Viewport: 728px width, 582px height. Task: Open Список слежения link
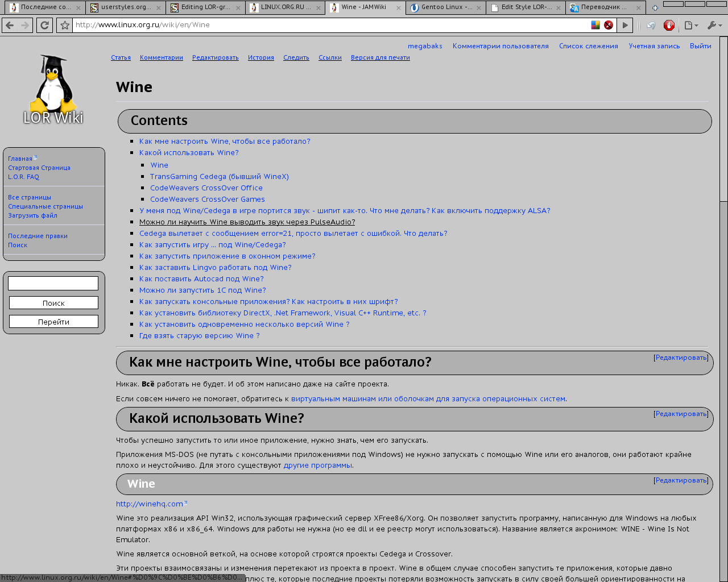(x=588, y=46)
